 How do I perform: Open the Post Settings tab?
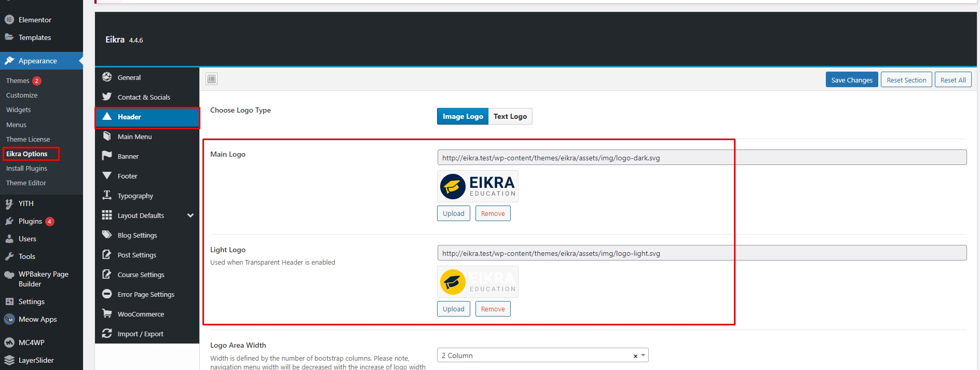[x=147, y=255]
